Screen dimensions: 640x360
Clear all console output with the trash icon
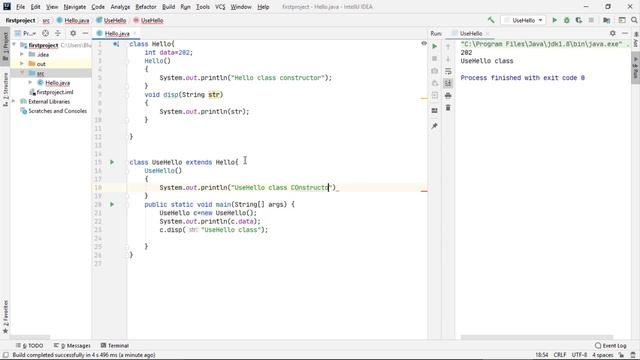pos(448,108)
